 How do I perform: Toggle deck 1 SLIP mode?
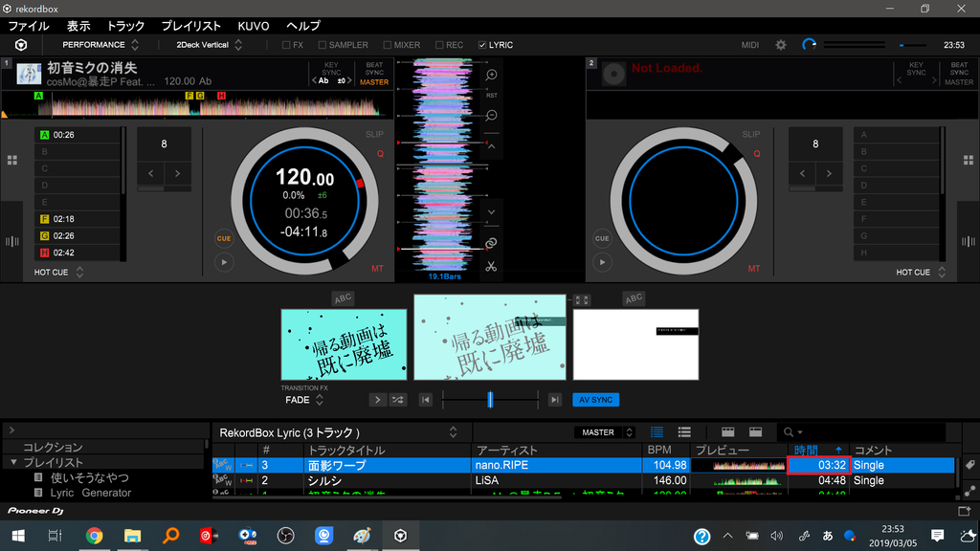[374, 134]
